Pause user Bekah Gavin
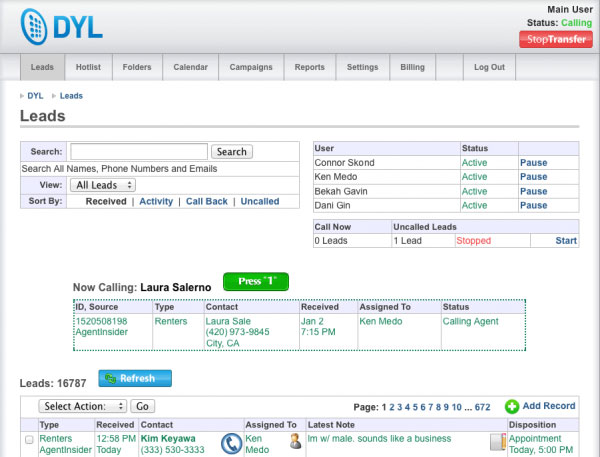 pos(533,191)
